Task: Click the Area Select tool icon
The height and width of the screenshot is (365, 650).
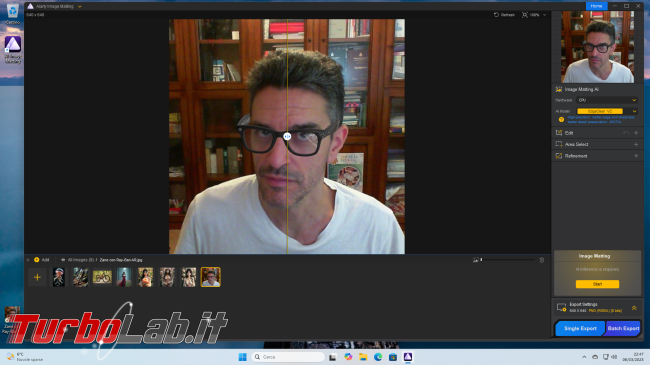Action: [x=559, y=144]
